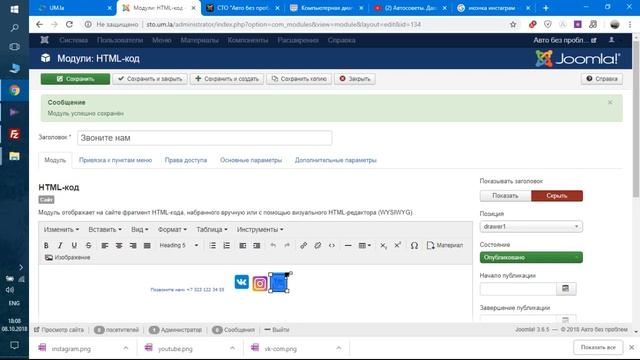Align text left in the editor
This screenshot has height=360, width=640.
tap(105, 245)
